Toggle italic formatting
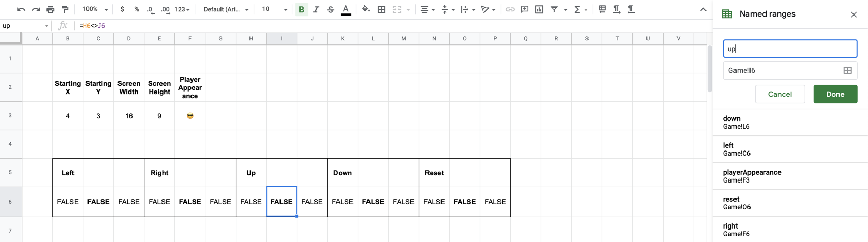This screenshot has height=242, width=868. [x=316, y=9]
